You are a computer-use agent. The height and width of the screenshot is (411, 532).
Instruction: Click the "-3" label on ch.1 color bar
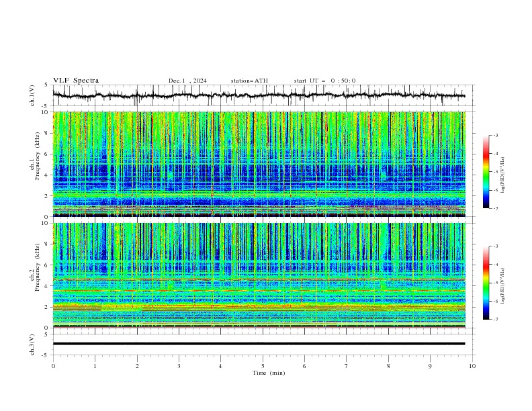(496, 135)
